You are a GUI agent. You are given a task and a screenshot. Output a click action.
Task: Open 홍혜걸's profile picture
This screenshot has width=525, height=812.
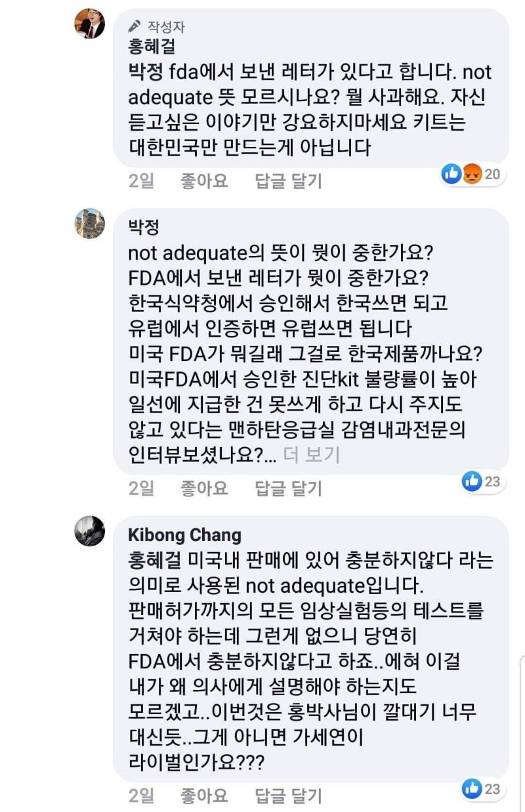(89, 24)
